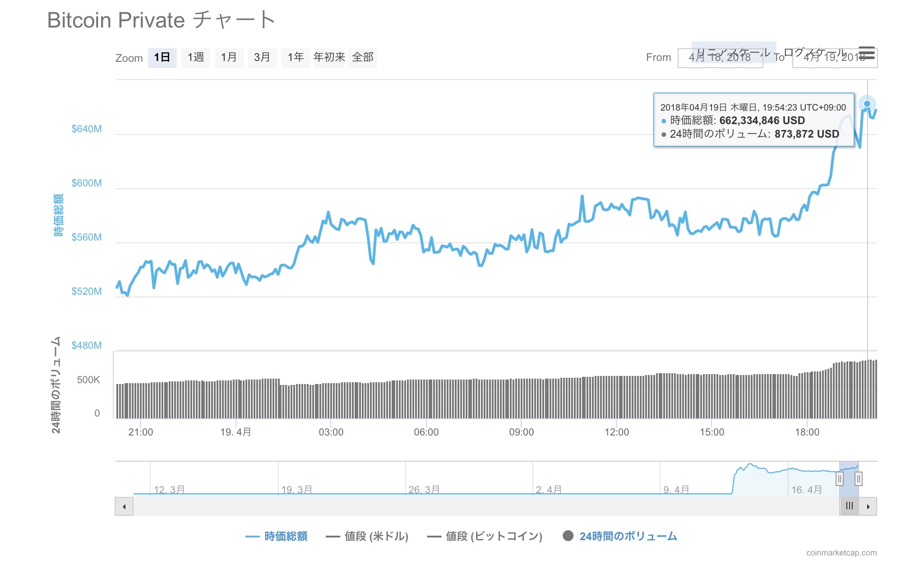This screenshot has width=924, height=565.
Task: Edit the From date field
Action: pos(720,58)
